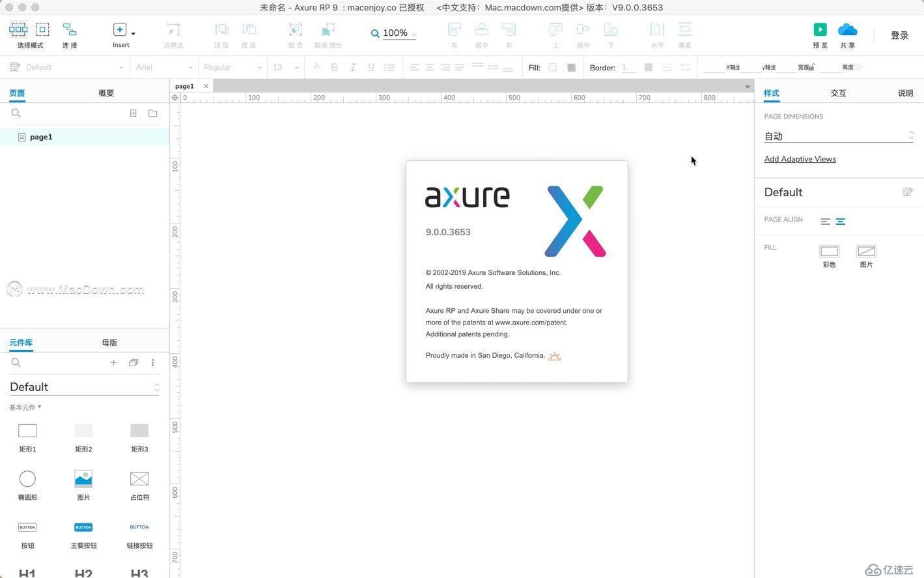The width and height of the screenshot is (924, 578).
Task: Align horizontal center (居中) icon
Action: pyautogui.click(x=482, y=29)
